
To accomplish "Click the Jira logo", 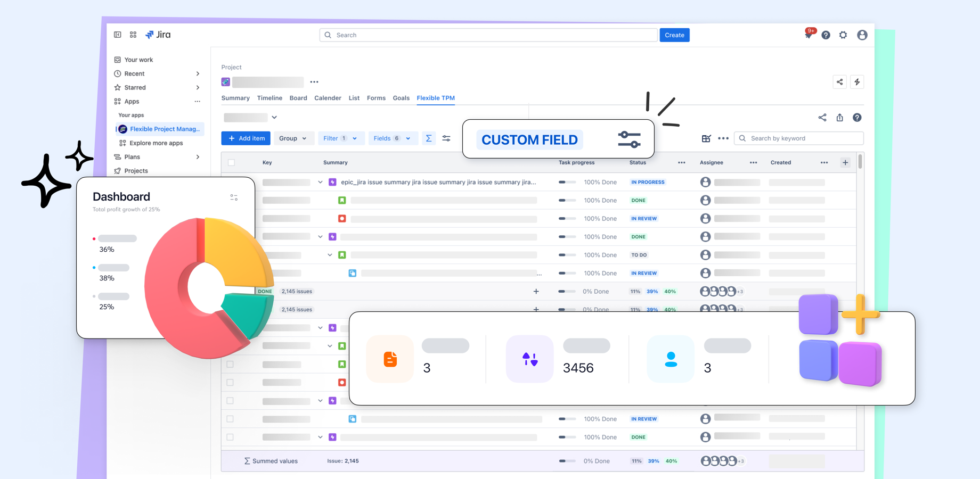I will point(158,35).
